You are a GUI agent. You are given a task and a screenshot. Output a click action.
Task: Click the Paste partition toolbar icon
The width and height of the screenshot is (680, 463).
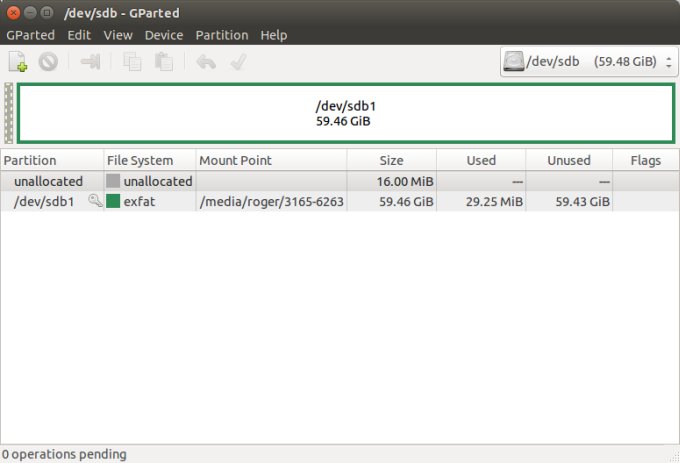(x=163, y=62)
